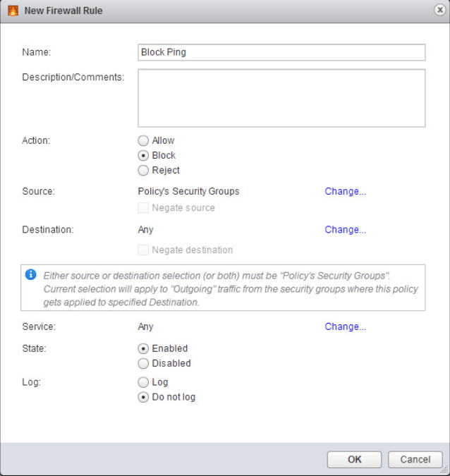This screenshot has width=450, height=476.
Task: Open Change link for Source
Action: point(345,191)
